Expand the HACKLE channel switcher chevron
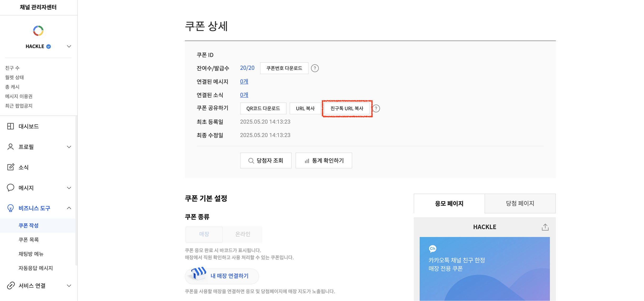This screenshot has width=644, height=301. (69, 47)
